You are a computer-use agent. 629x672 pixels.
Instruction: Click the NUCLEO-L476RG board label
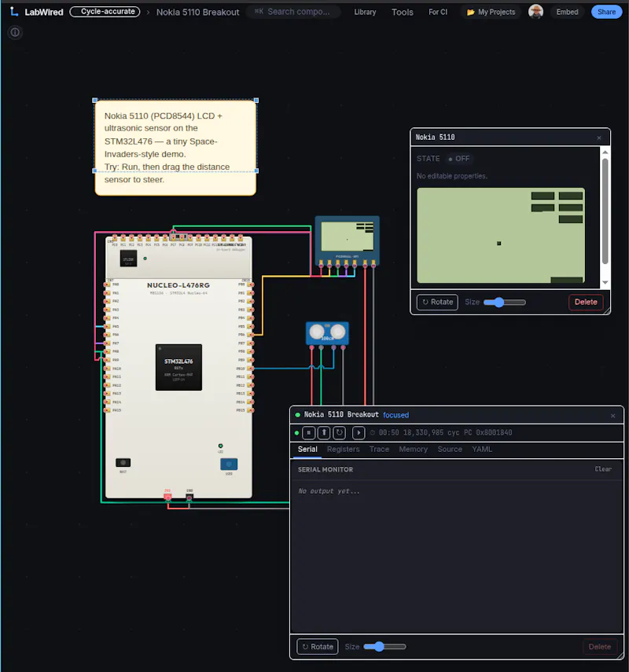coord(178,285)
